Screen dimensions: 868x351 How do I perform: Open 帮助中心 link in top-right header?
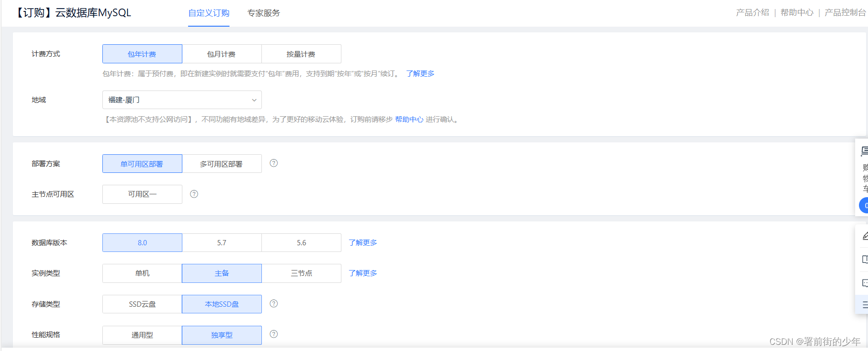[797, 12]
